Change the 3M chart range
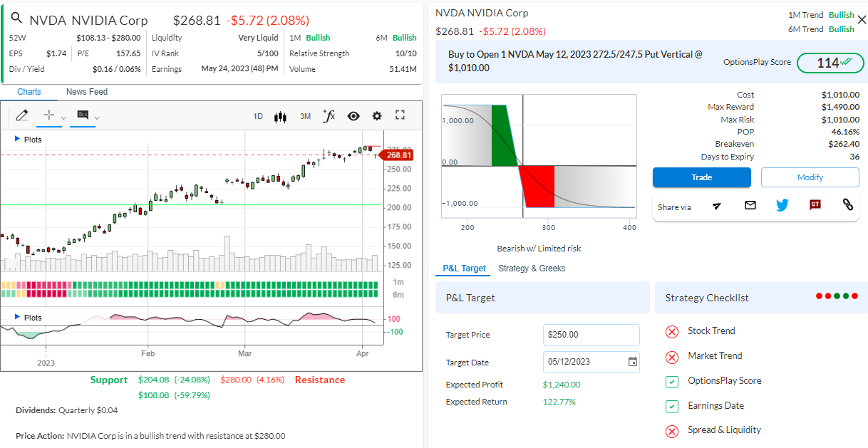The width and height of the screenshot is (868, 448). (305, 116)
